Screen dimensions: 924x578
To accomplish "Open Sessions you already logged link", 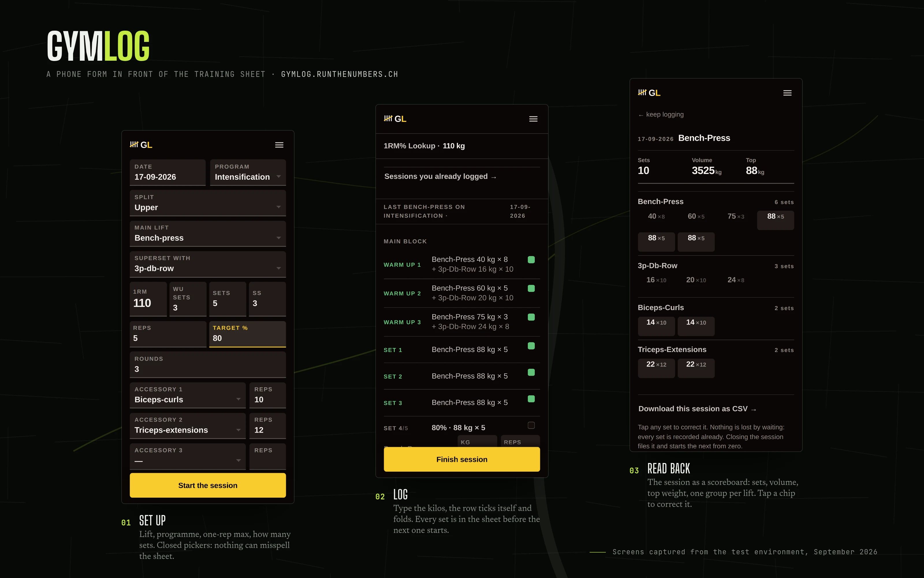I will click(440, 177).
